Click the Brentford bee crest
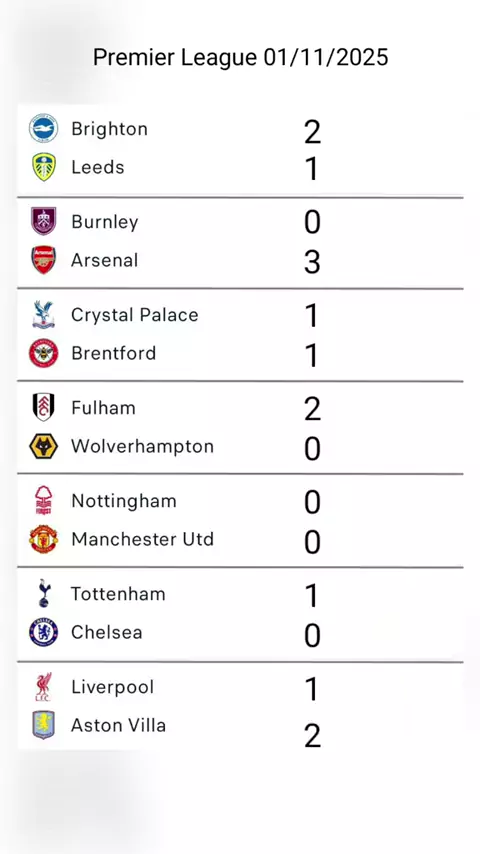The height and width of the screenshot is (854, 480). pos(44,353)
